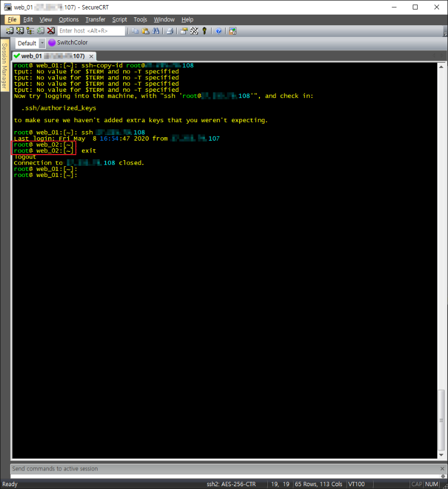Screen dimensions: 448x489
Task: Click the SwitchColor button
Action: (x=68, y=43)
